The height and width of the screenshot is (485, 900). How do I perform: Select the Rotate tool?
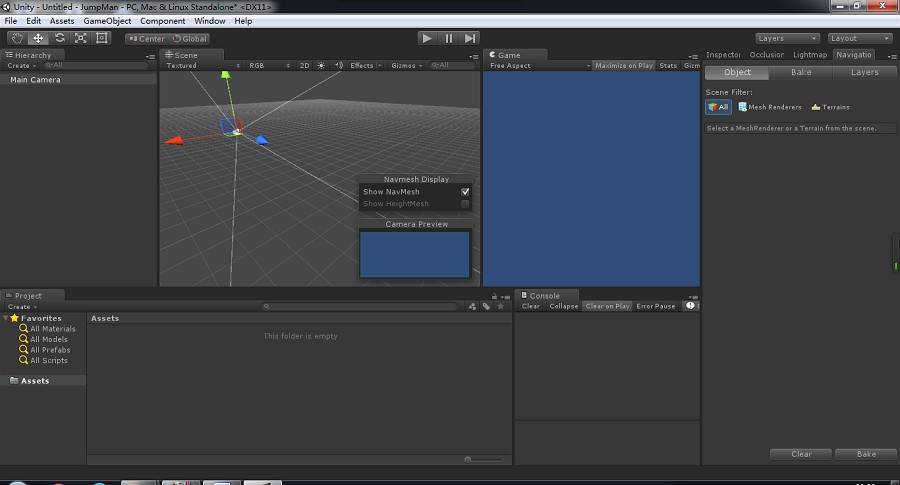[x=59, y=38]
